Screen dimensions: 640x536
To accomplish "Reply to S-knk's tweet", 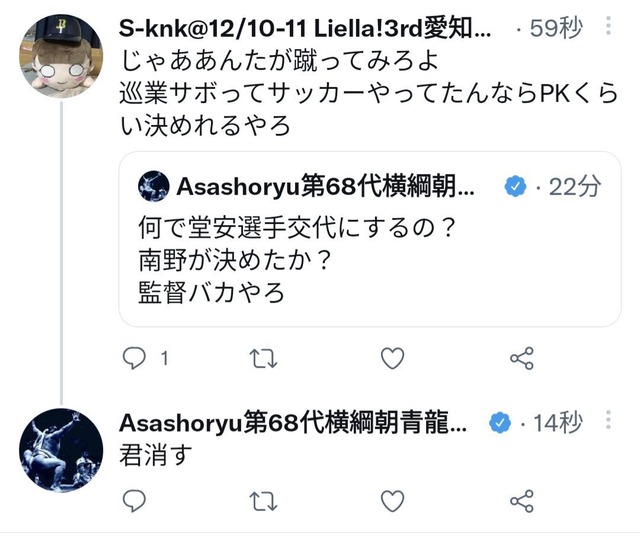I will 134,358.
